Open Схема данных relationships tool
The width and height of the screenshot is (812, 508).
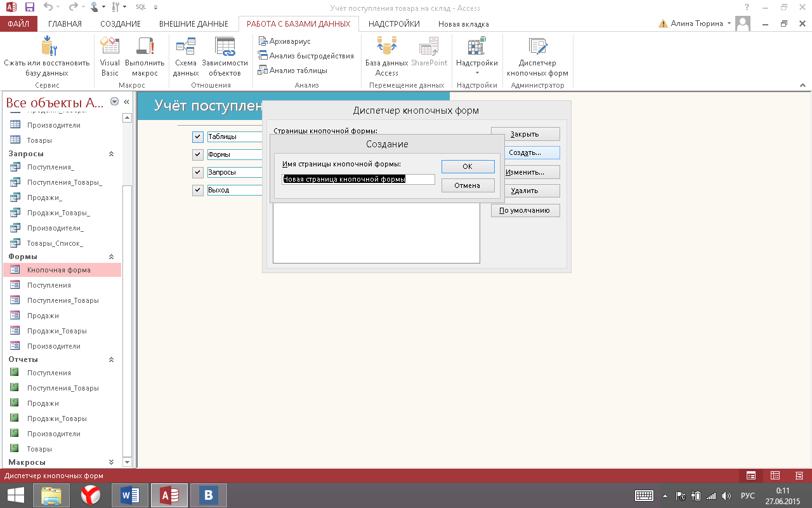pos(186,57)
